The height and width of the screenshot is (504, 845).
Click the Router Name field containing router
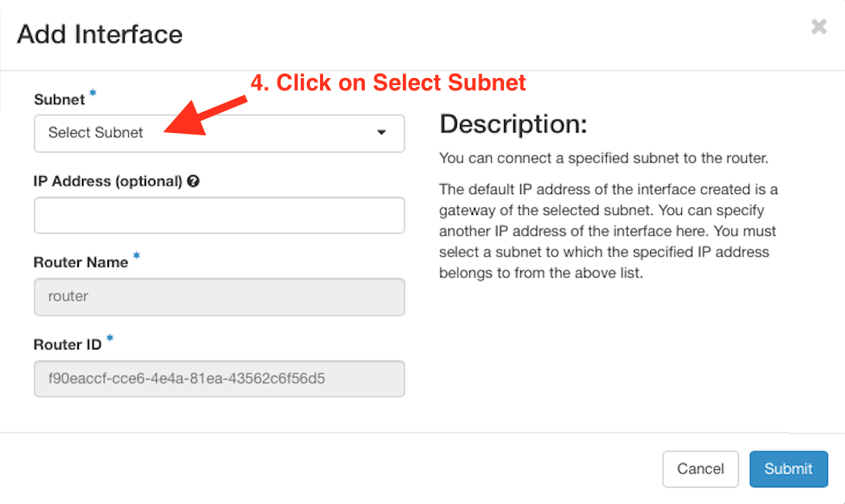click(x=220, y=297)
